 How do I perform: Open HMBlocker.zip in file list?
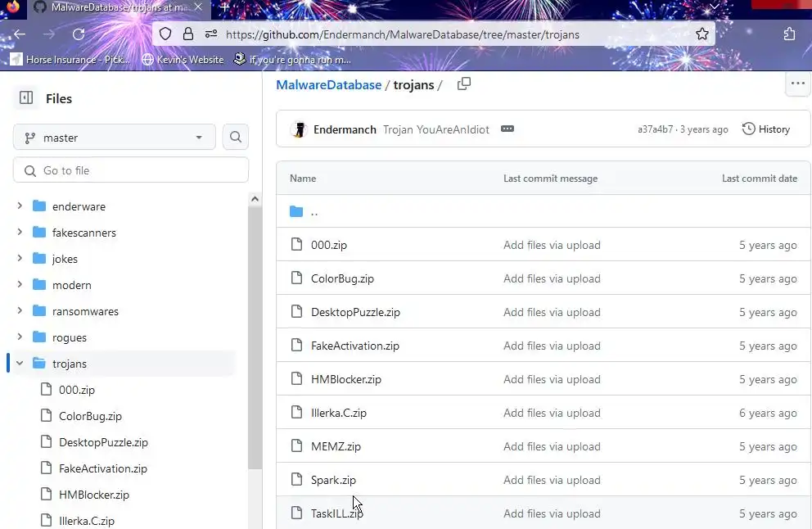[346, 379]
